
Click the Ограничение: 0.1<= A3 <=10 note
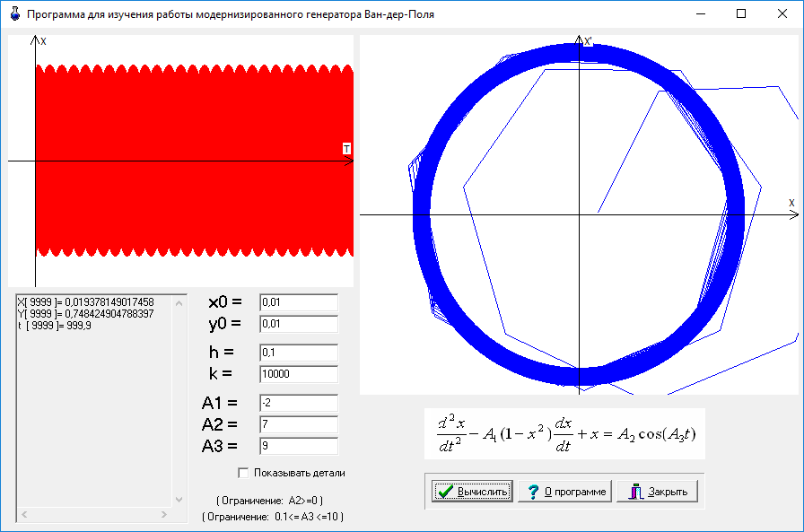point(273,517)
